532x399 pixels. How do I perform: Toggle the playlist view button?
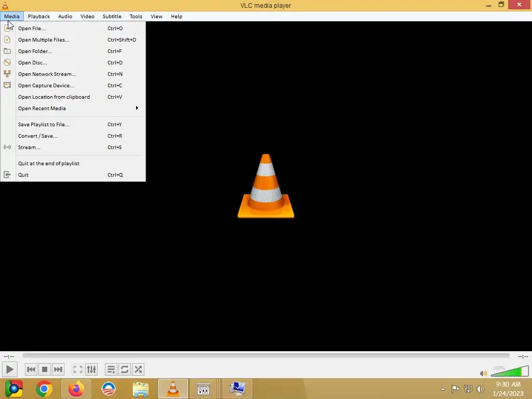click(x=111, y=369)
